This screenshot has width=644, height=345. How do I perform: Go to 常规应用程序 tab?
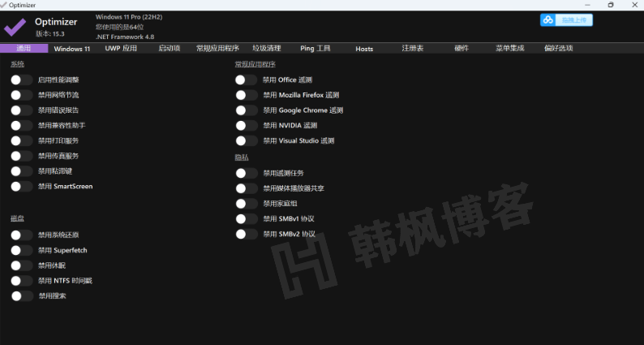(x=217, y=48)
